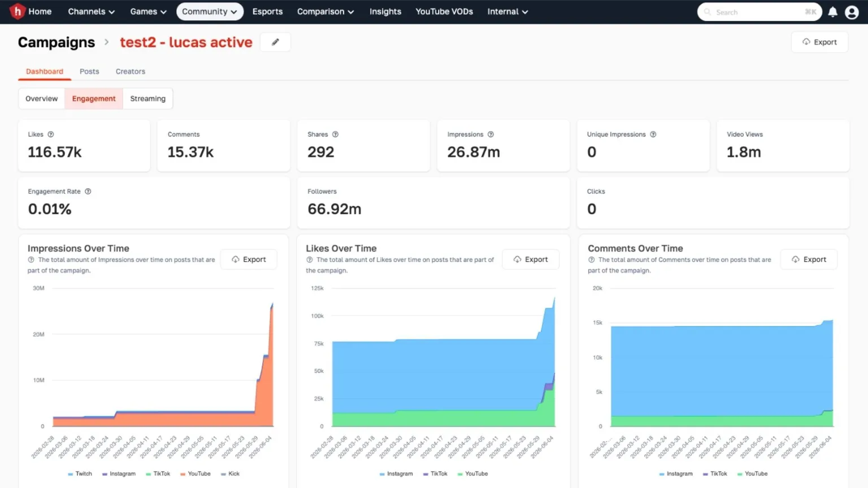Click the Home nav link

point(40,11)
